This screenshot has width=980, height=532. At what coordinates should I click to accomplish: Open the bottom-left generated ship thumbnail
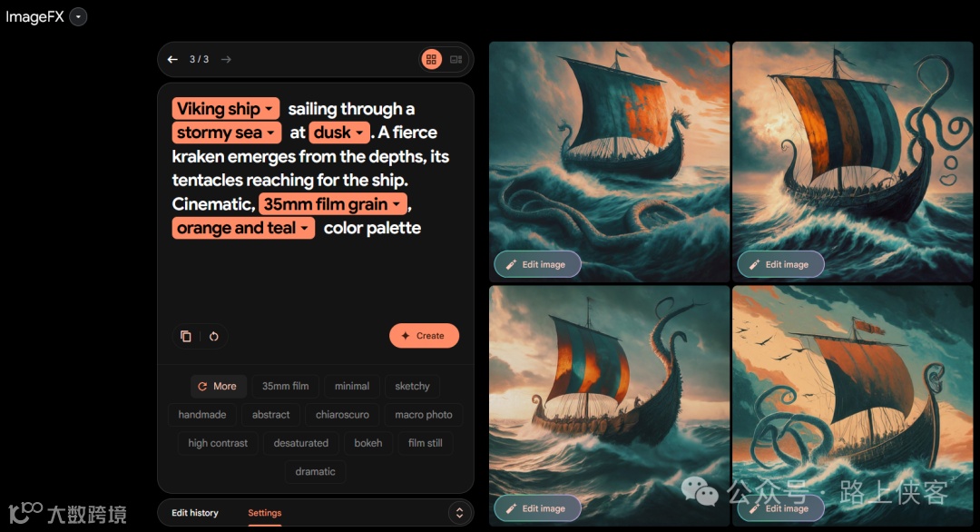tap(610, 406)
